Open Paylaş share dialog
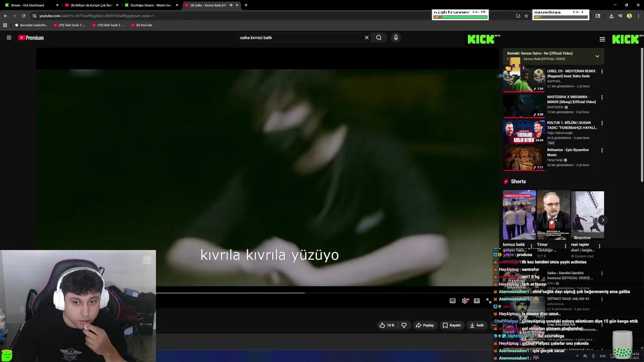The image size is (644, 362). point(425,325)
